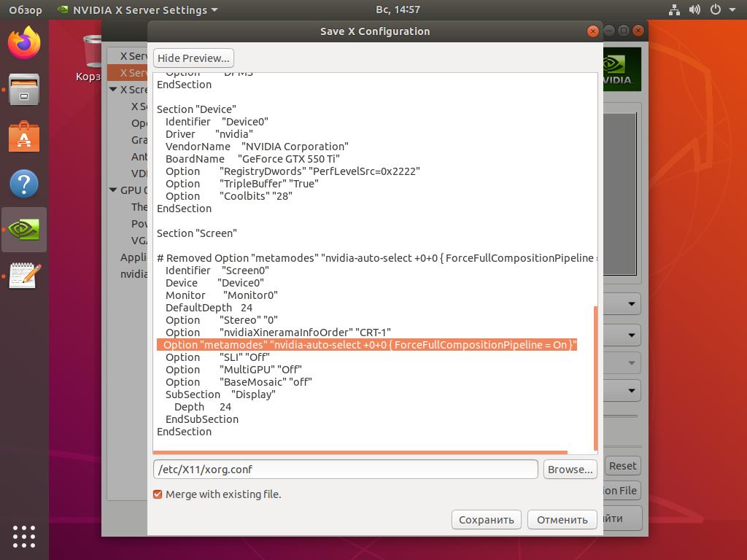Toggle Merge with existing file checkbox
The height and width of the screenshot is (560, 747).
pos(158,494)
